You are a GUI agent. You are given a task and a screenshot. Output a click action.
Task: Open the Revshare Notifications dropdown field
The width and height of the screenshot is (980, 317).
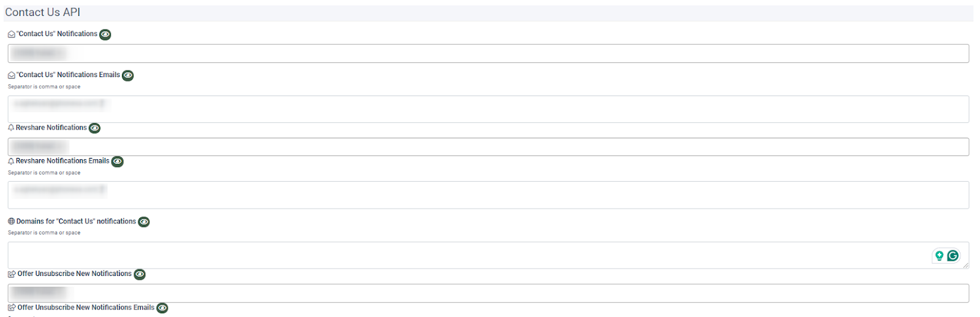coord(488,147)
